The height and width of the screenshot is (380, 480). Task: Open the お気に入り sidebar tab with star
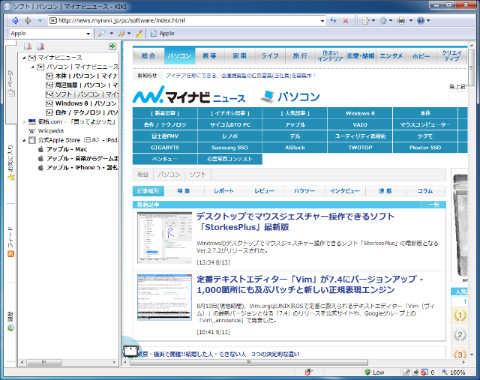(11, 163)
